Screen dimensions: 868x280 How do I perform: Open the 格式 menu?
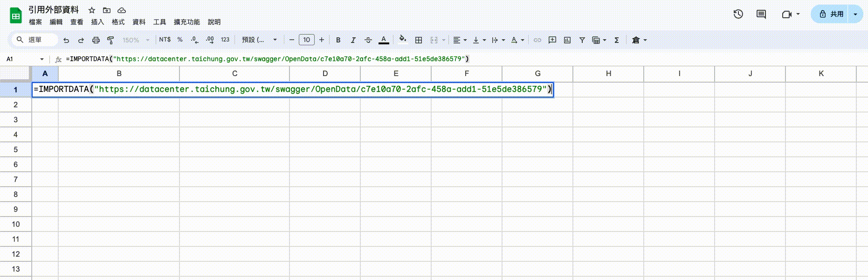118,22
